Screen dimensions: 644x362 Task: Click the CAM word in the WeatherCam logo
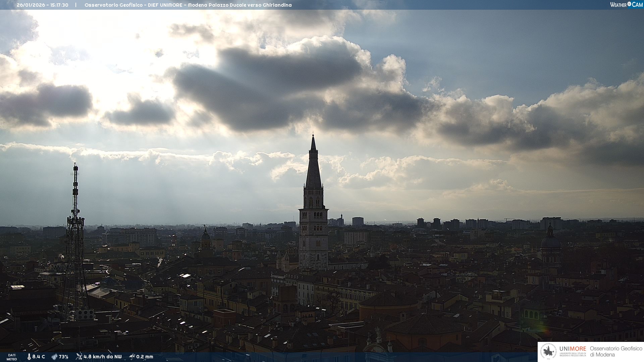click(637, 5)
